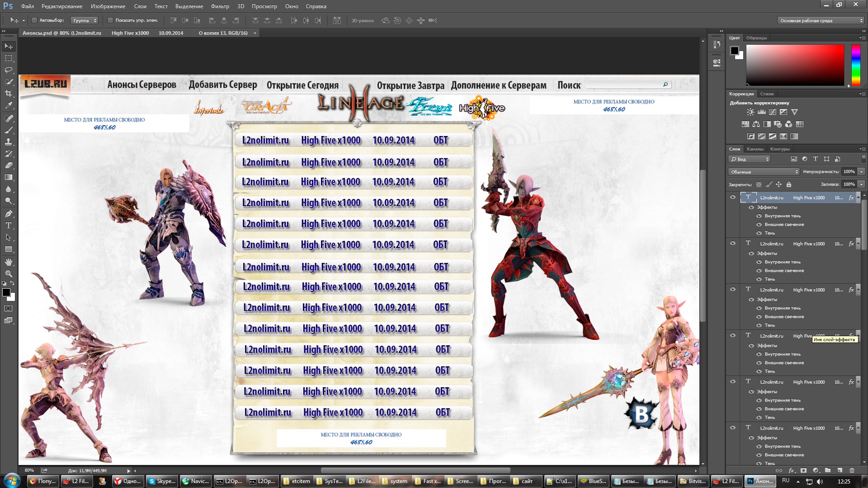
Task: Open the Справка menu
Action: click(x=316, y=6)
